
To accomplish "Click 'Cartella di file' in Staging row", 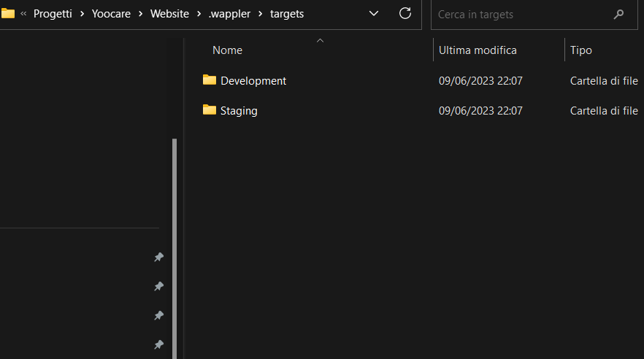I will [x=604, y=111].
